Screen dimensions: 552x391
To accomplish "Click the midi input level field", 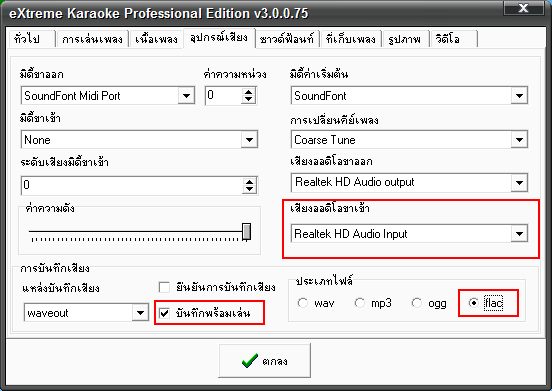I will pos(132,185).
